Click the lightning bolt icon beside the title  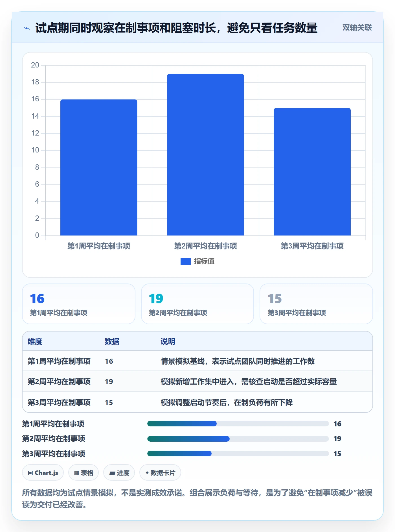click(27, 28)
